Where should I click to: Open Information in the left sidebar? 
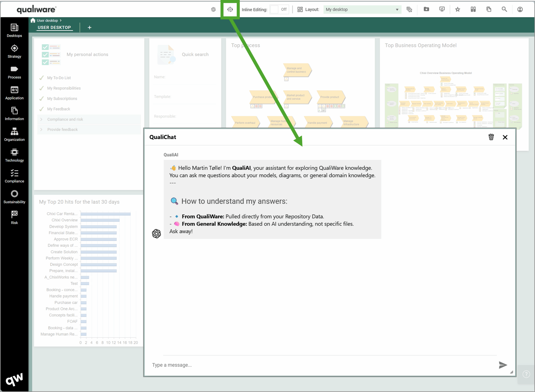pyautogui.click(x=14, y=114)
